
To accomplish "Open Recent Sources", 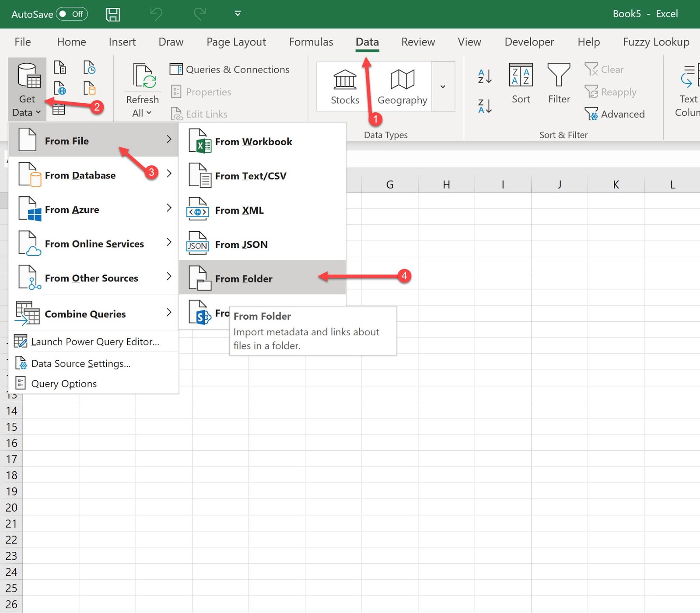I will (x=90, y=68).
